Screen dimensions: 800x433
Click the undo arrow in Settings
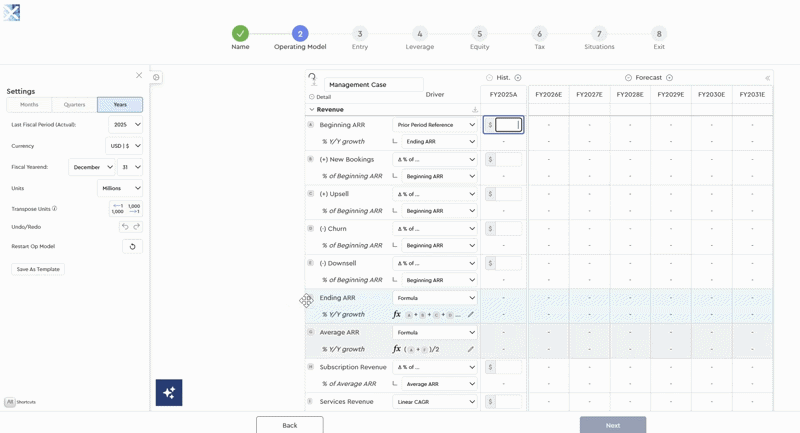[125, 227]
